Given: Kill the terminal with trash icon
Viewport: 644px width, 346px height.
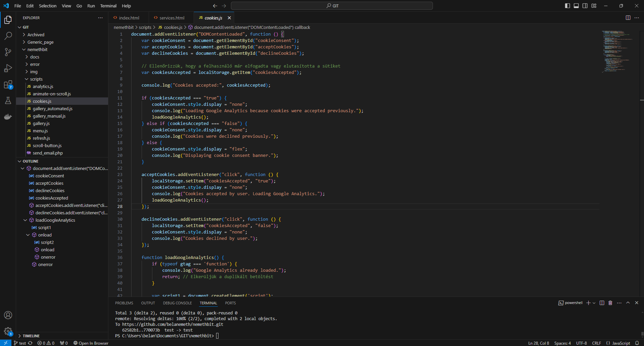Looking at the screenshot, I should (610, 303).
